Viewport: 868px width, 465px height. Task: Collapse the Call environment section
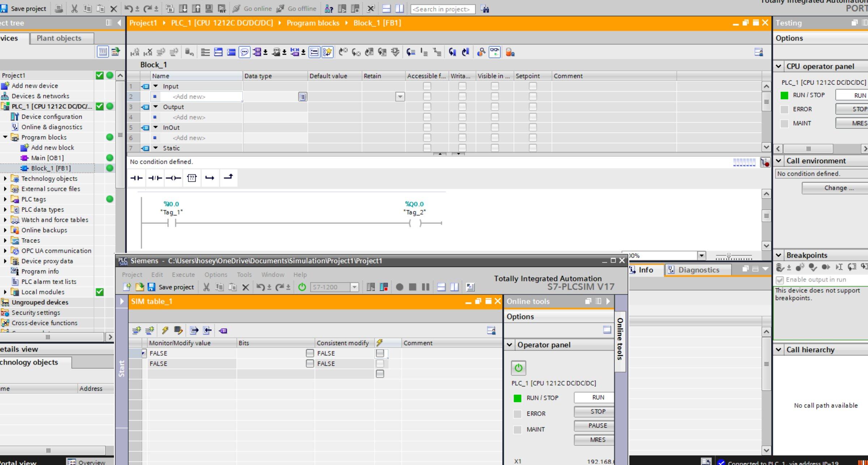click(x=779, y=161)
